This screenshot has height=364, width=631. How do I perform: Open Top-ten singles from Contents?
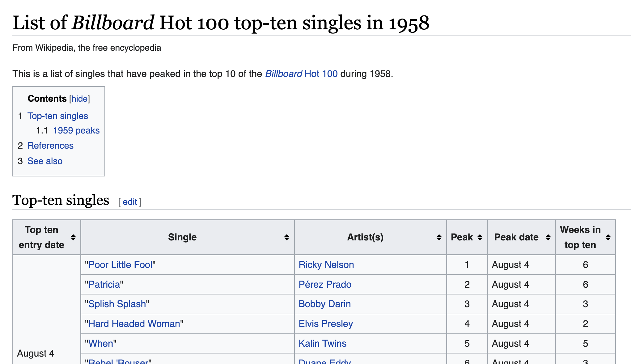pos(57,116)
